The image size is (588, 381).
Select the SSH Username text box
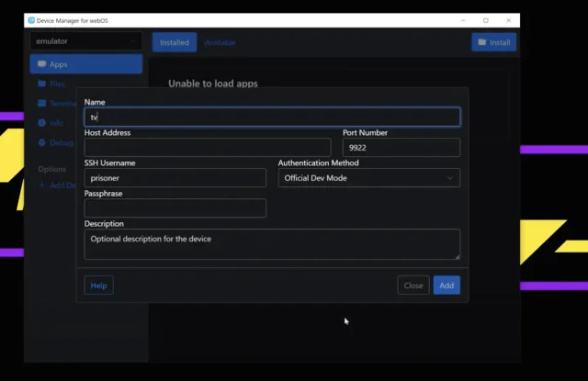click(175, 178)
